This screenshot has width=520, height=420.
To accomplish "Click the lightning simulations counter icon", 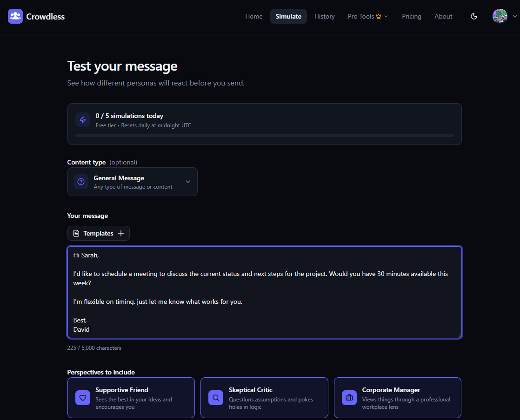I will click(83, 120).
